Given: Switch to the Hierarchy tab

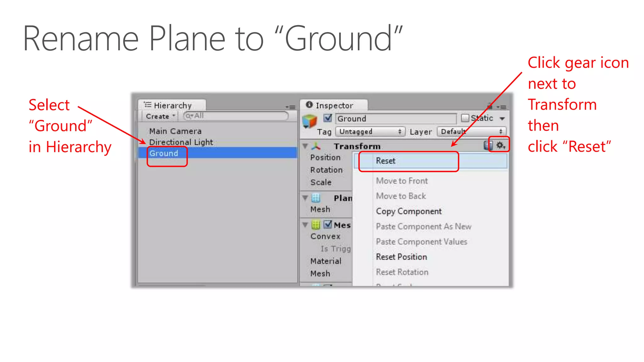Looking at the screenshot, I should click(172, 105).
